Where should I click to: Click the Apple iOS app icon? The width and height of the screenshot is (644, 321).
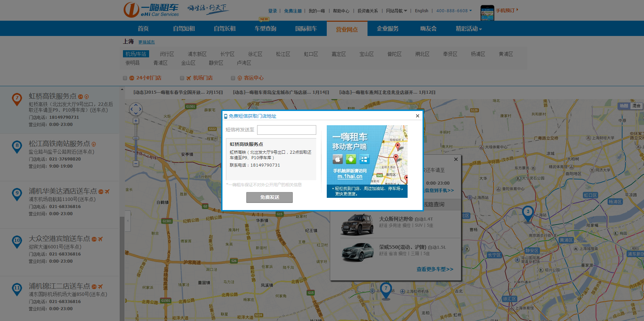(337, 159)
